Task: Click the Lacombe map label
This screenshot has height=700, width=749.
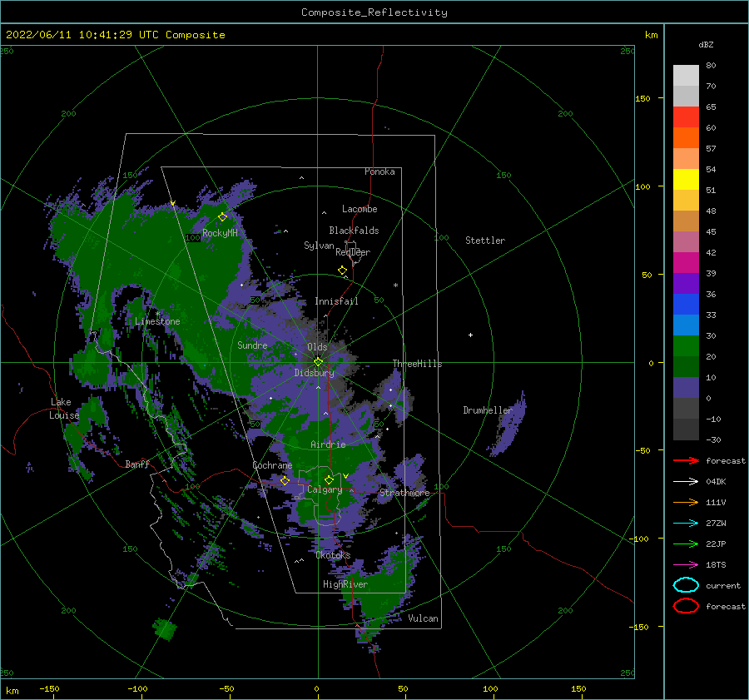Action: click(x=360, y=209)
